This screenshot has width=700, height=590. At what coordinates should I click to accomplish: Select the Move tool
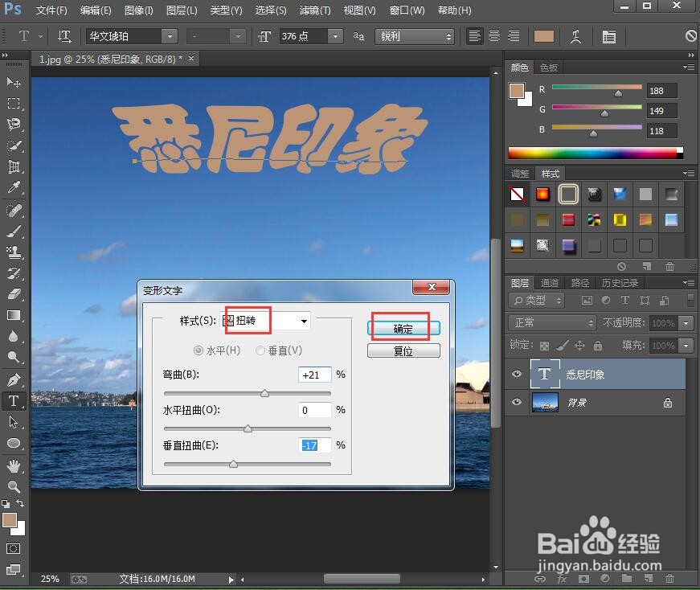tap(14, 82)
